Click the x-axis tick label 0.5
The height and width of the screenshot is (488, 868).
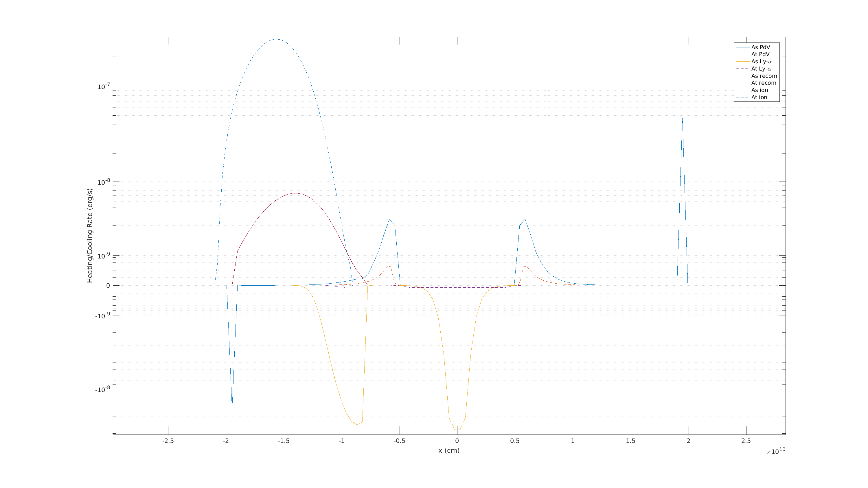tap(515, 441)
